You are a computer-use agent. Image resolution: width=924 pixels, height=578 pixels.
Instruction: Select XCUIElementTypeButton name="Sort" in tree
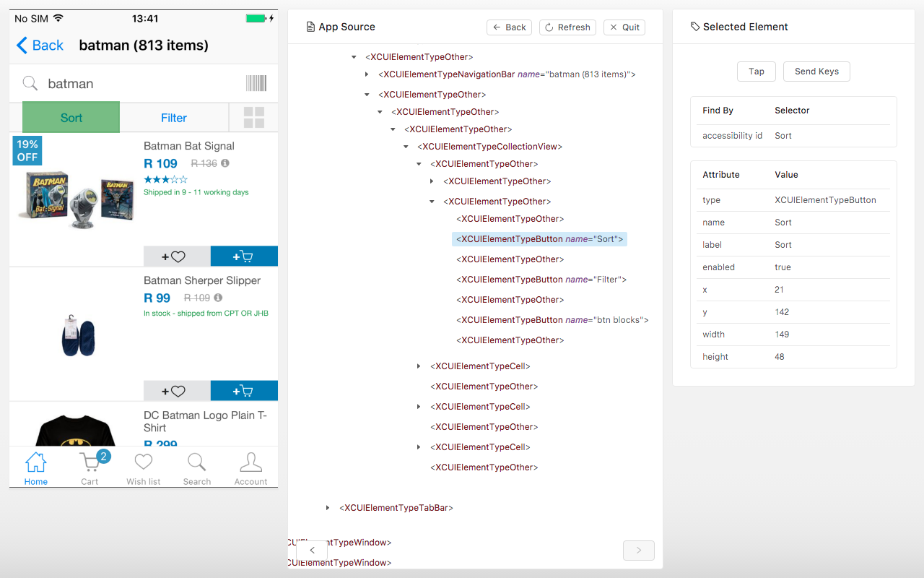click(539, 239)
